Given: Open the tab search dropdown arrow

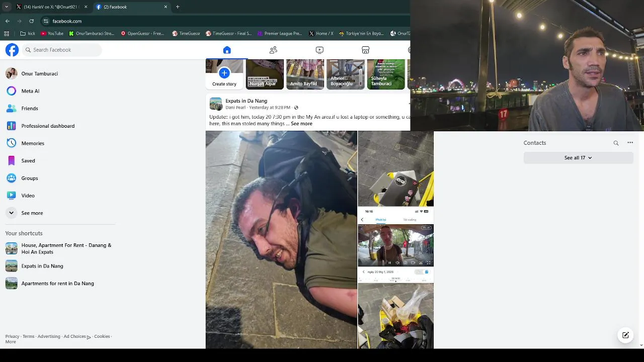Looking at the screenshot, I should click(x=7, y=7).
